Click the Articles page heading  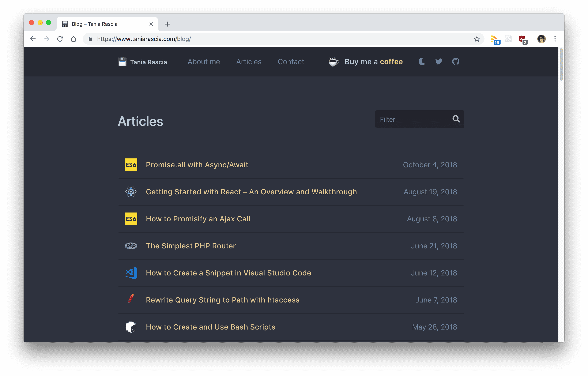(x=140, y=121)
